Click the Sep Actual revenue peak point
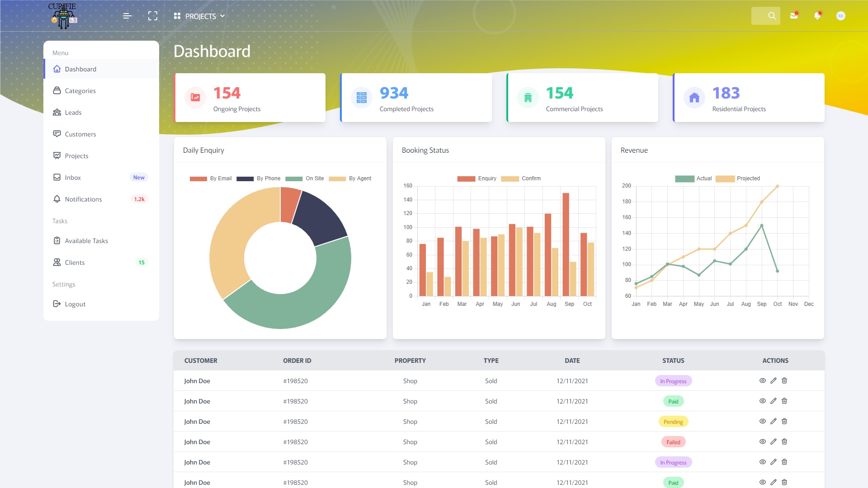Viewport: 868px width, 488px height. point(762,225)
